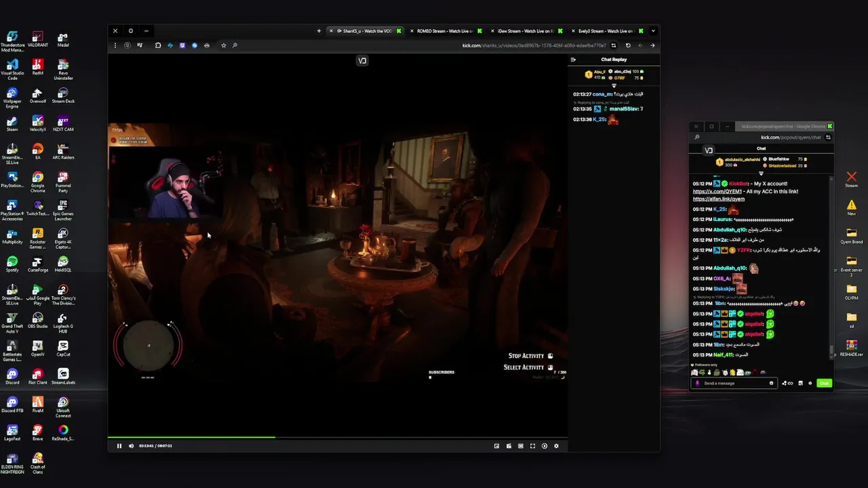Open FiveM desktop shortcut
Image resolution: width=868 pixels, height=488 pixels.
click(x=38, y=405)
